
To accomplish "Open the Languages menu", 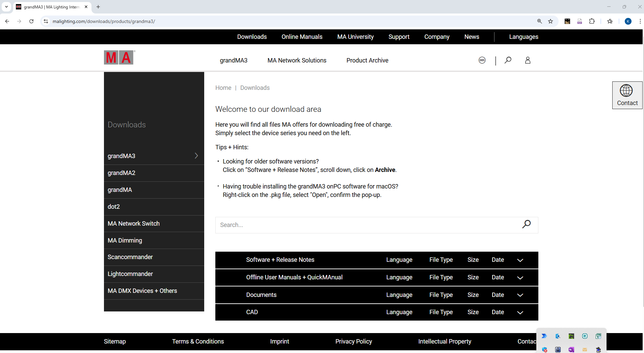I will pos(524,37).
